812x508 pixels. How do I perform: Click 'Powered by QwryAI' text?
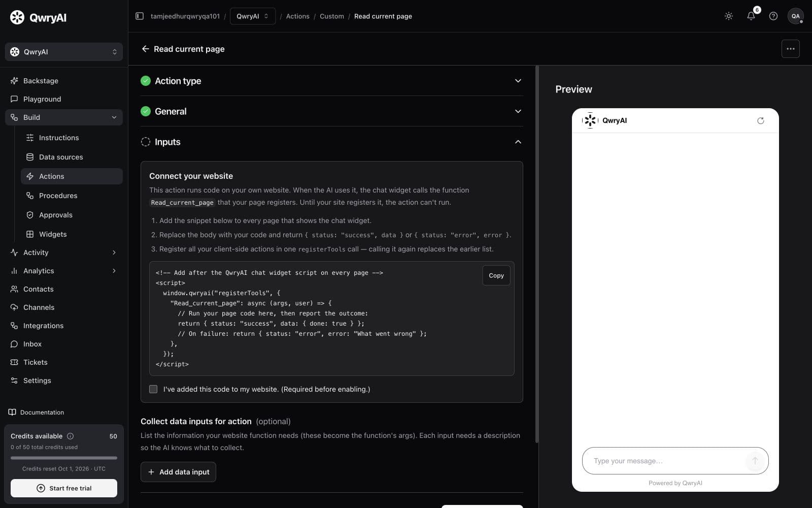(675, 483)
